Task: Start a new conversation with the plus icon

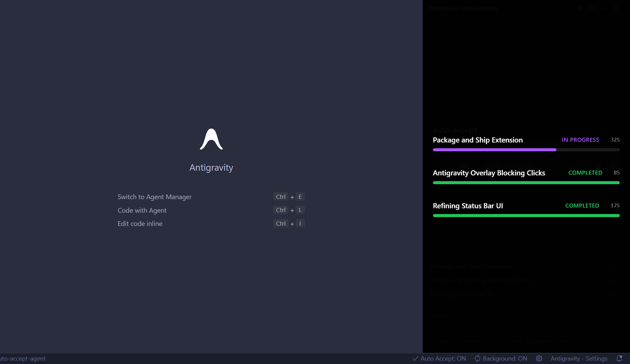Action: coord(579,8)
